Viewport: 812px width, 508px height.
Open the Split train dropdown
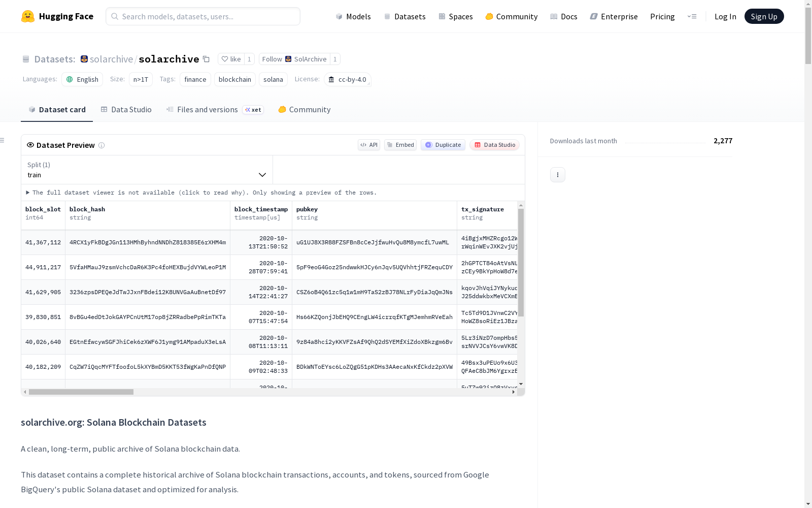(147, 170)
